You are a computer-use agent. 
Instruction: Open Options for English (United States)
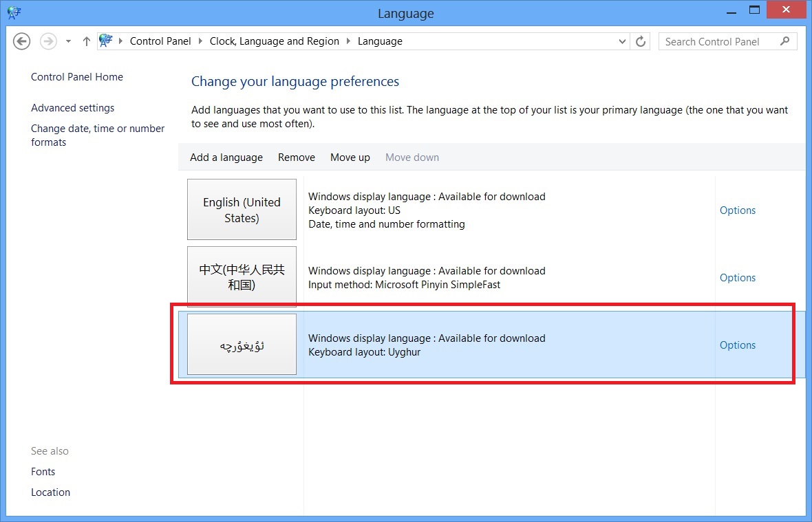[x=738, y=210]
